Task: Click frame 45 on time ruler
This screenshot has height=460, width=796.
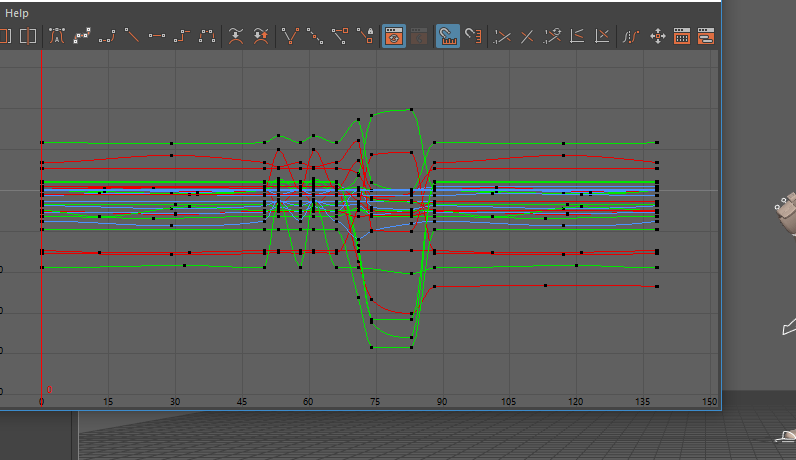Action: pyautogui.click(x=242, y=402)
